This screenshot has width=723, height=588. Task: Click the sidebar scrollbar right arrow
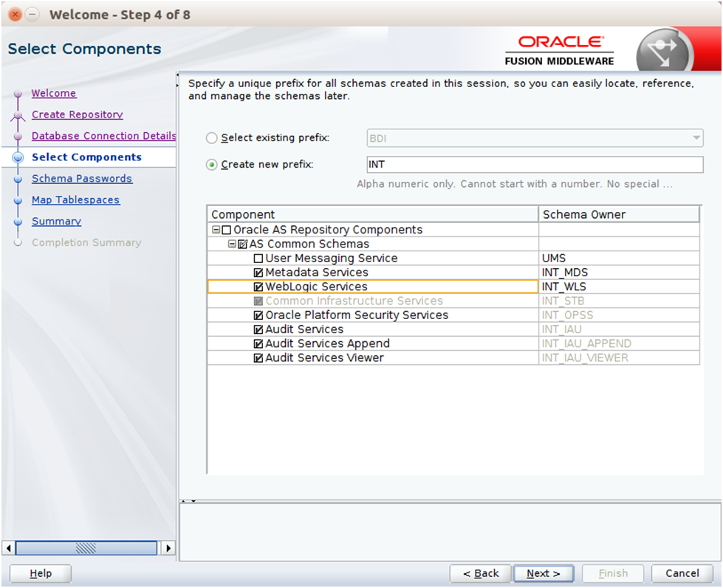[168, 548]
